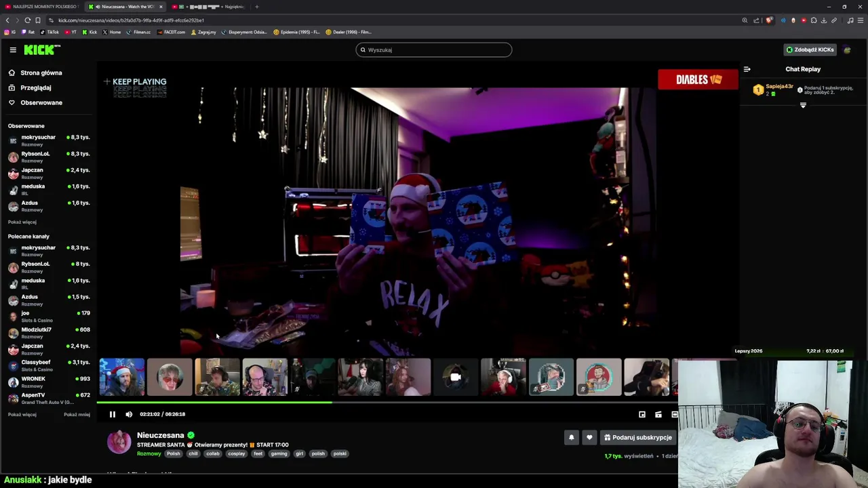Image resolution: width=868 pixels, height=488 pixels.
Task: Collapse recommended channels with Pokaż mniej
Action: point(77,415)
